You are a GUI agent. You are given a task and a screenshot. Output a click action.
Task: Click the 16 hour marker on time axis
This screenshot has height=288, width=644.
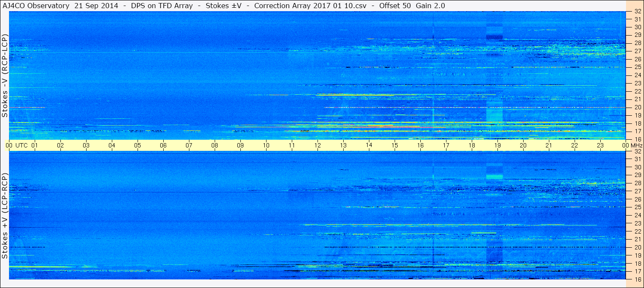coord(420,145)
